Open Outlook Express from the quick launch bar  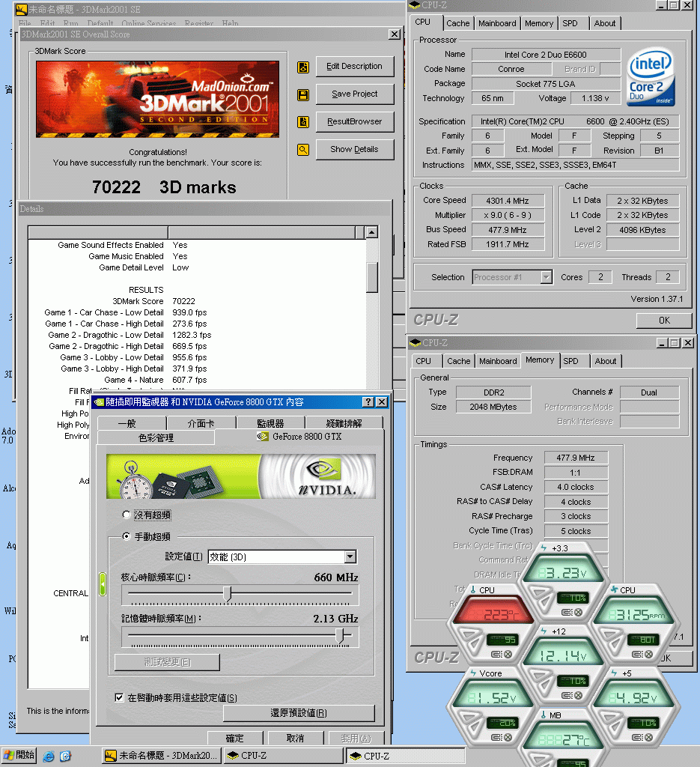(65, 757)
